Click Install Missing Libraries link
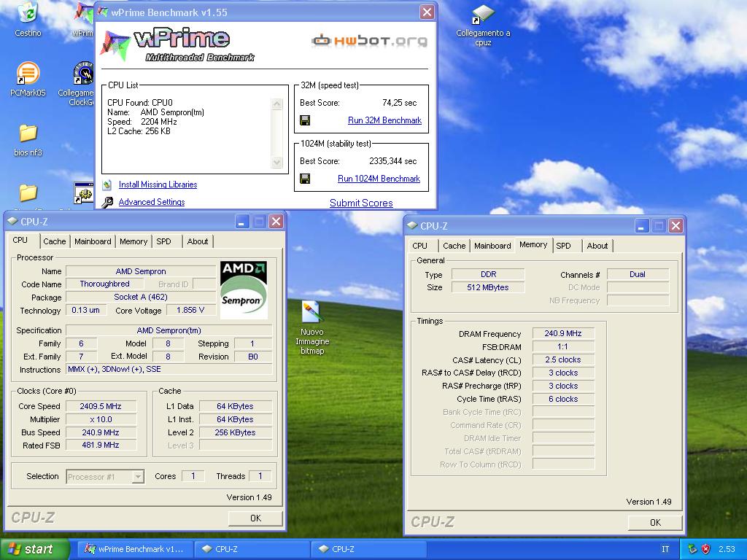The image size is (747, 560). 158,184
